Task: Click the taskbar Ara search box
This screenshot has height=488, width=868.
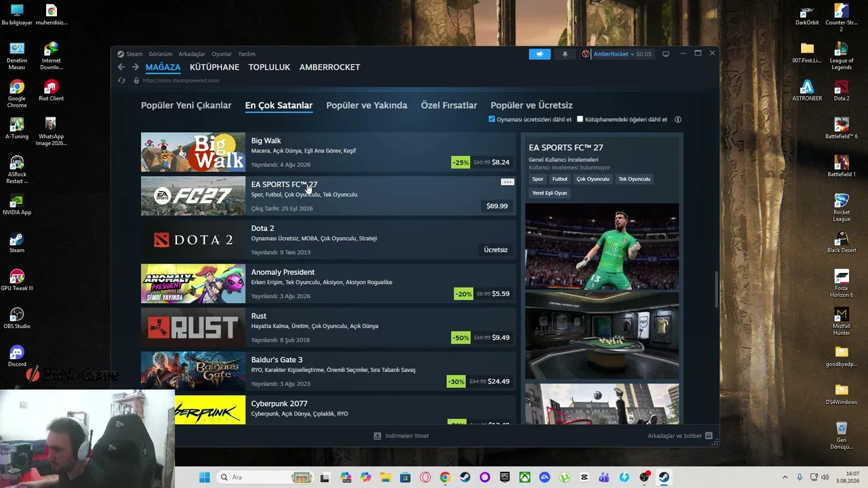Action: click(x=266, y=478)
